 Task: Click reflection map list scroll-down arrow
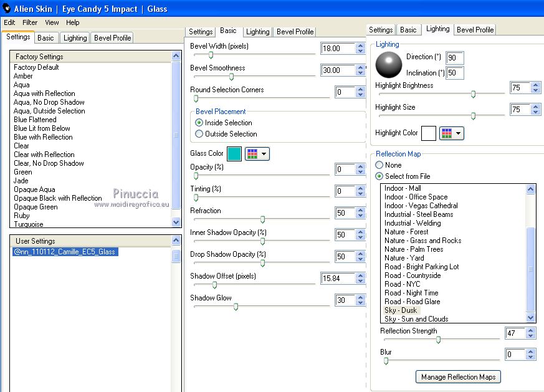(x=530, y=317)
